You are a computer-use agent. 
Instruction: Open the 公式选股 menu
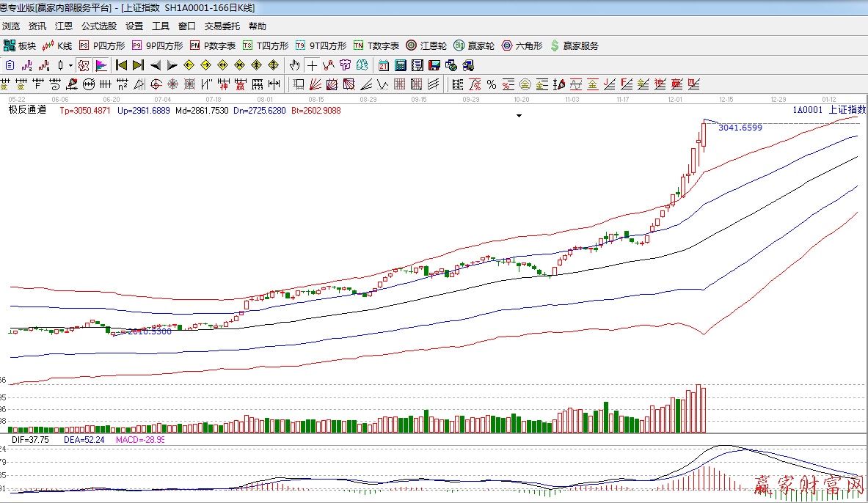98,26
